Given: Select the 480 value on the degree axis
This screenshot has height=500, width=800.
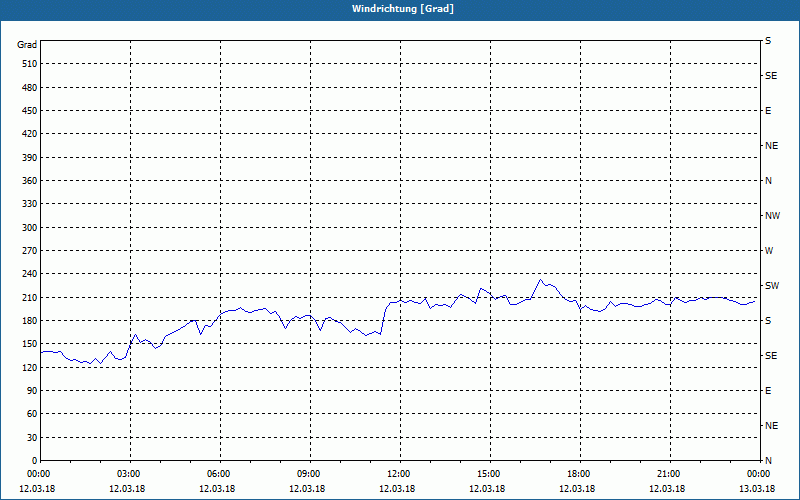Looking at the screenshot, I should pyautogui.click(x=29, y=87).
